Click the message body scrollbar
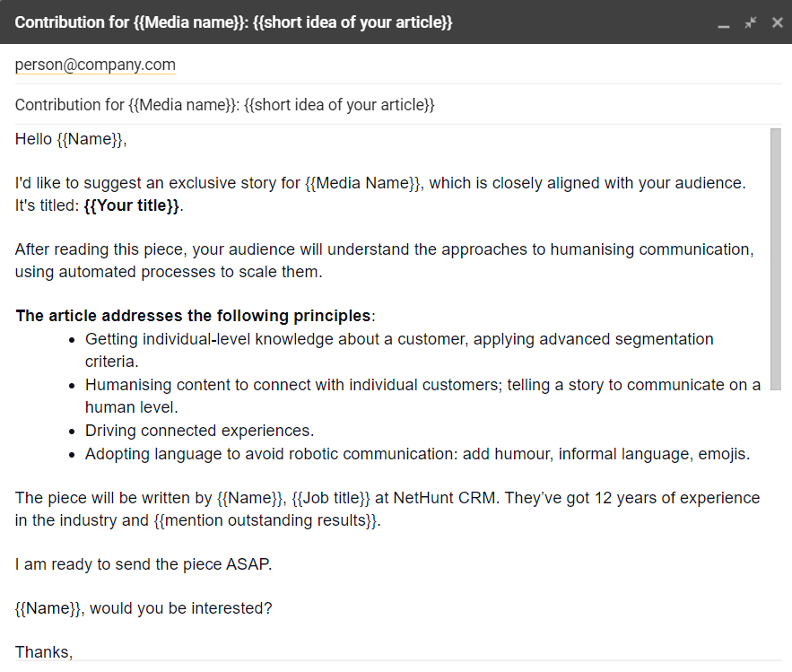792x672 pixels. click(x=776, y=258)
